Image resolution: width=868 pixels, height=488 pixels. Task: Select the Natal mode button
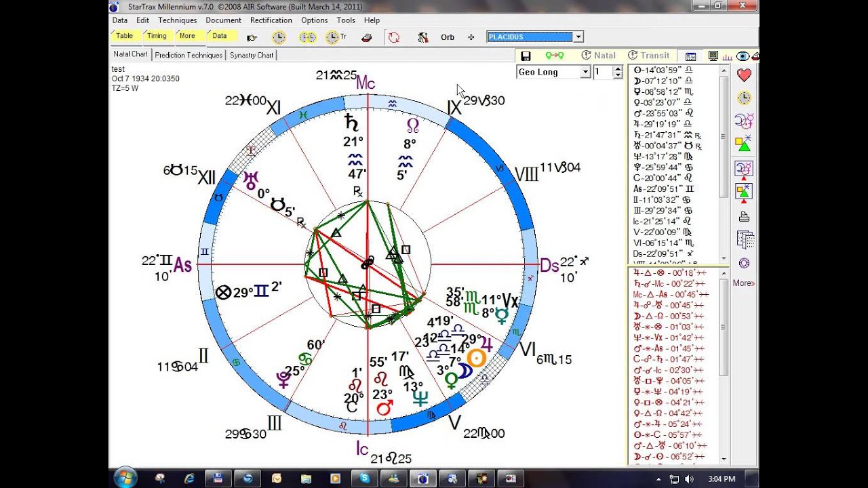pyautogui.click(x=599, y=56)
